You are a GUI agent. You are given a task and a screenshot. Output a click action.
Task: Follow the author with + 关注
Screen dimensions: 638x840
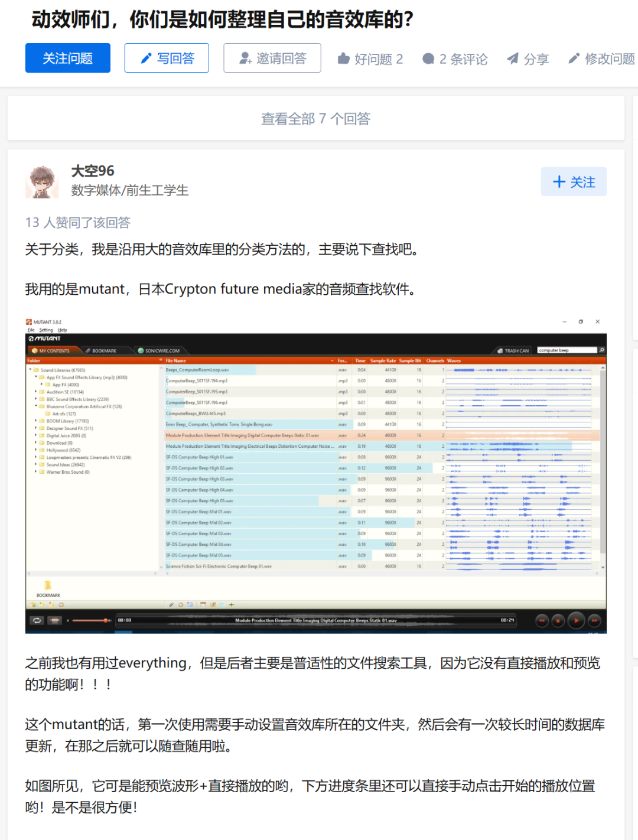point(574,182)
